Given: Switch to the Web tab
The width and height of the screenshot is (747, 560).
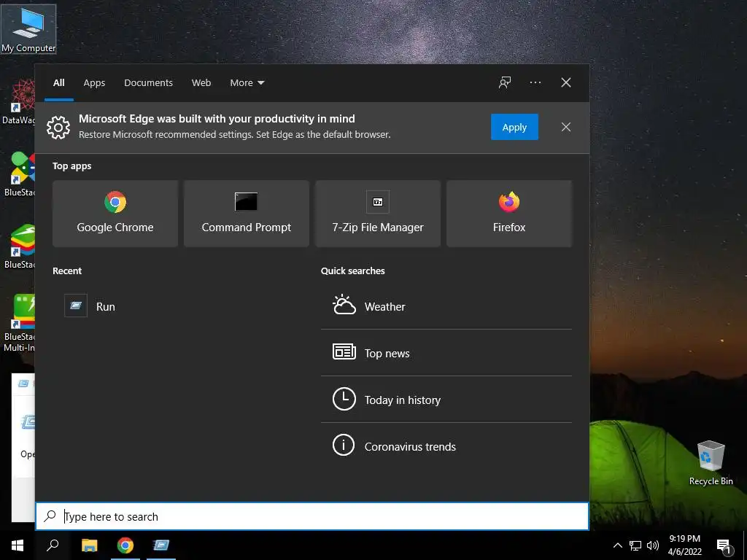Looking at the screenshot, I should (201, 83).
